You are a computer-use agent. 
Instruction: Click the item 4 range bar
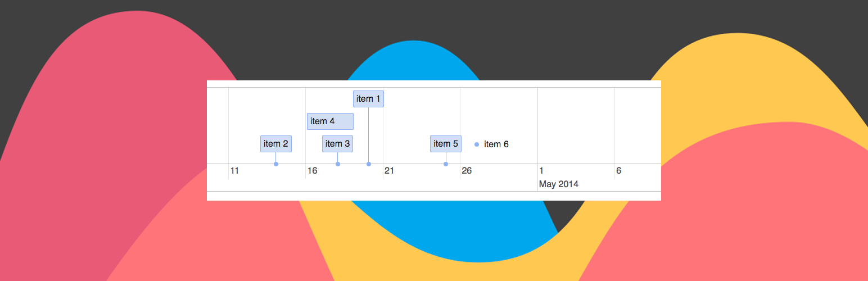pos(330,121)
